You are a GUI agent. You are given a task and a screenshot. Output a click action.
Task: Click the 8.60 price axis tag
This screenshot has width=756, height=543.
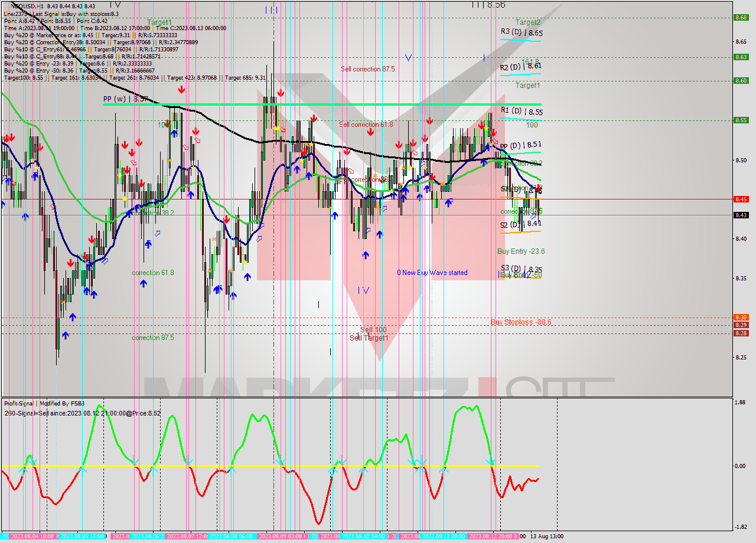pyautogui.click(x=741, y=81)
